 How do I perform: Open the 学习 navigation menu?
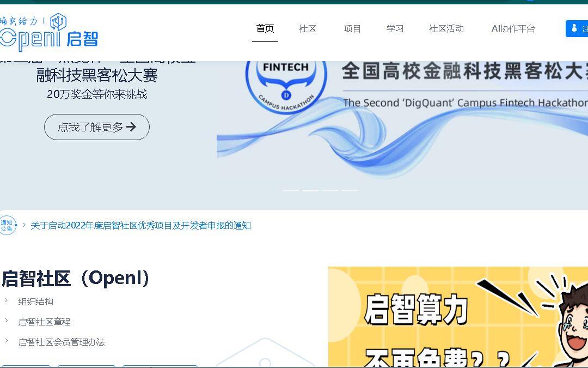pos(395,28)
